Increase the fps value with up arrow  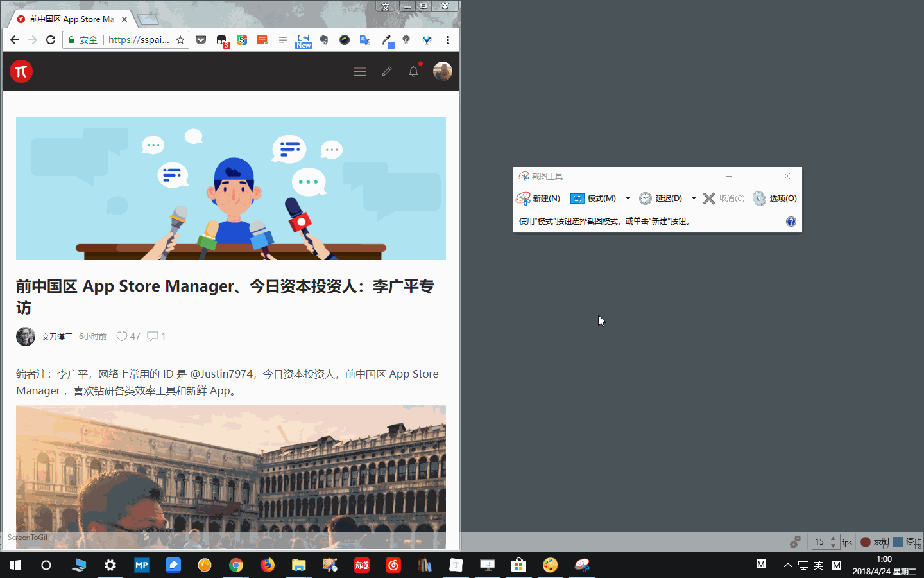tap(834, 538)
